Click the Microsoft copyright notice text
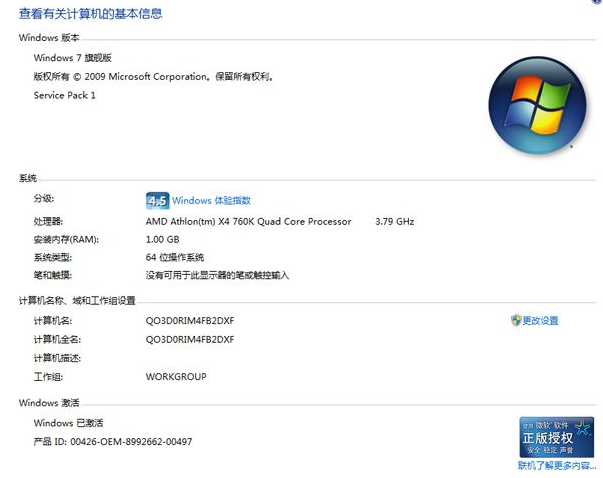The height and width of the screenshot is (478, 603). click(x=153, y=76)
